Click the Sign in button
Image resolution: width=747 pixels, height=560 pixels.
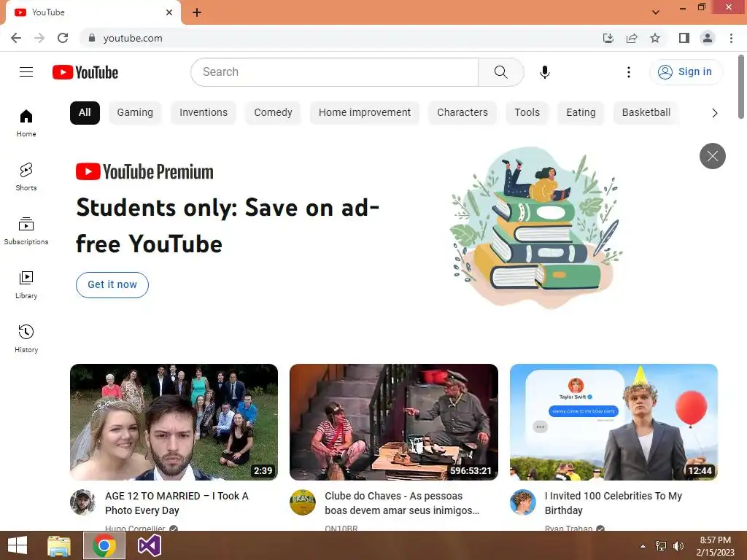(686, 72)
